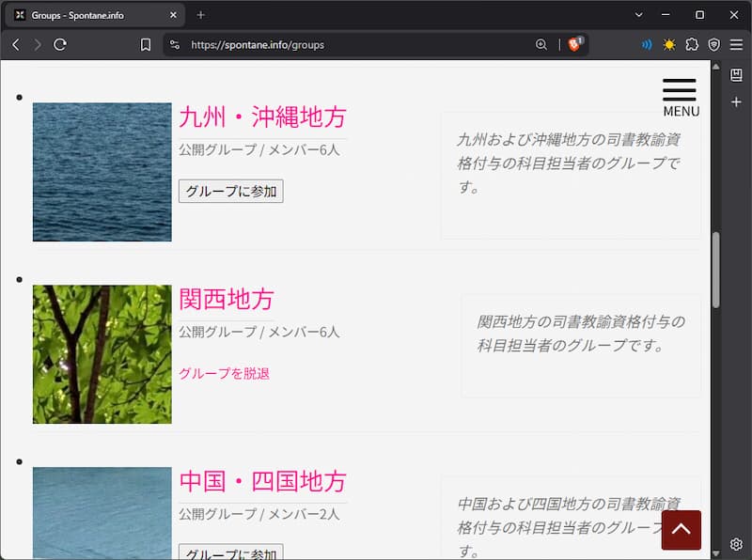This screenshot has height=560, width=752.
Task: Click the scrollbar up arrow
Action: (x=715, y=67)
